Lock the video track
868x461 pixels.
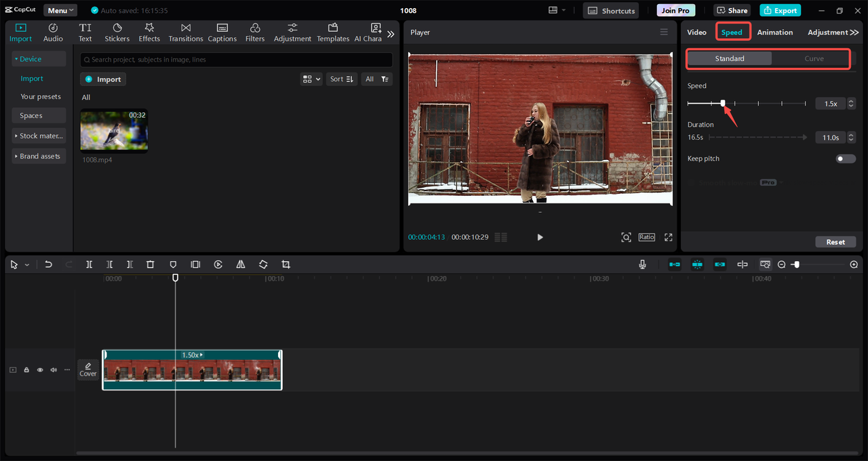(x=26, y=370)
